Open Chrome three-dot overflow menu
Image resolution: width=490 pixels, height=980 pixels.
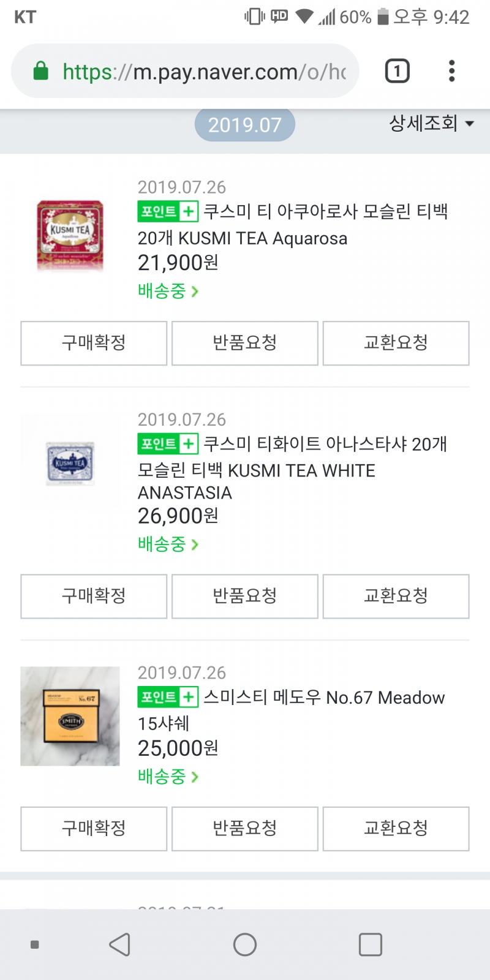click(451, 71)
